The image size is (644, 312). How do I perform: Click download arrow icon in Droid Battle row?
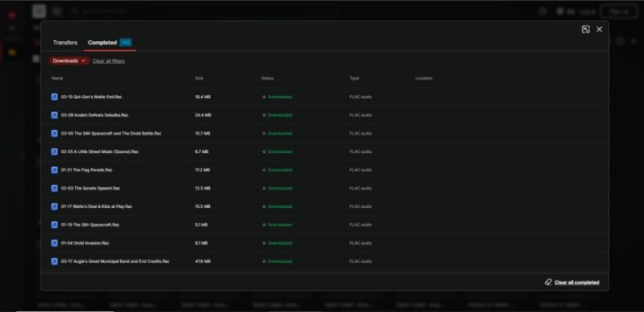[x=264, y=134]
